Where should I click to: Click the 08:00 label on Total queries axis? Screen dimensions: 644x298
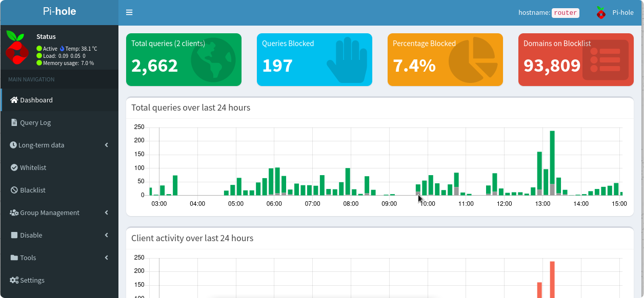351,204
